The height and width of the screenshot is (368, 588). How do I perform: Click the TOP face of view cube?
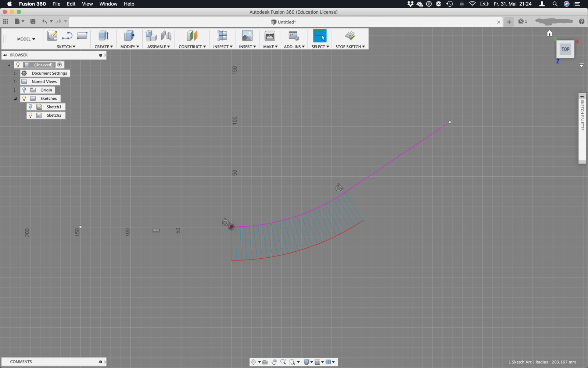[565, 49]
